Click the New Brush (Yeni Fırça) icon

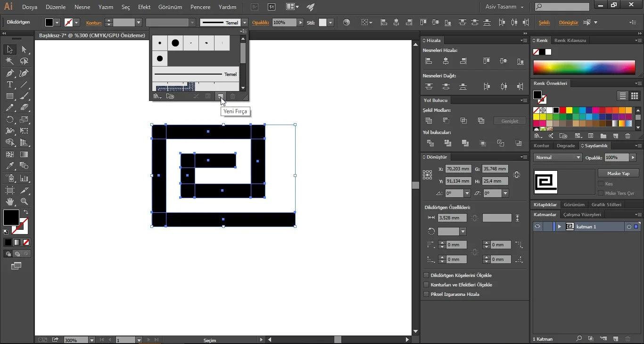(220, 96)
